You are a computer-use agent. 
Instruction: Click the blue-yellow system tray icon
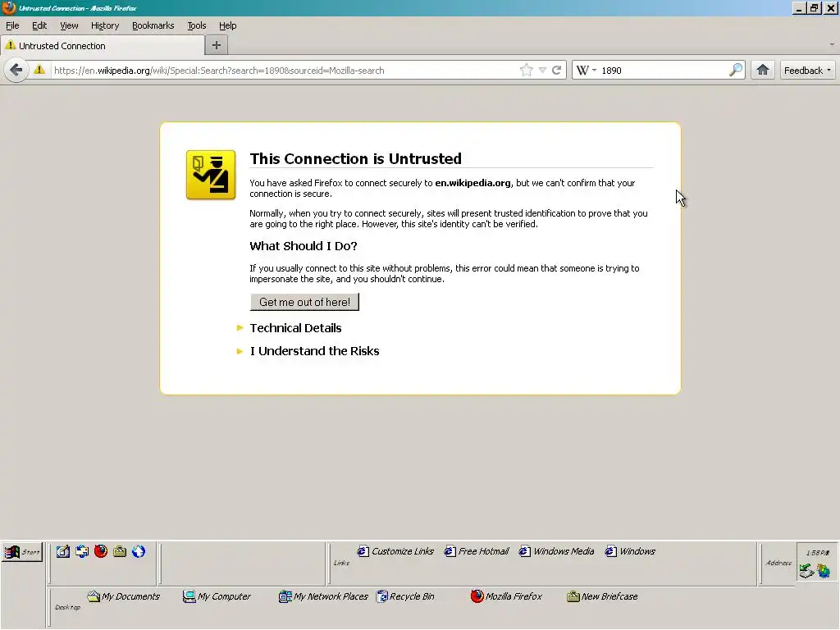coord(824,571)
